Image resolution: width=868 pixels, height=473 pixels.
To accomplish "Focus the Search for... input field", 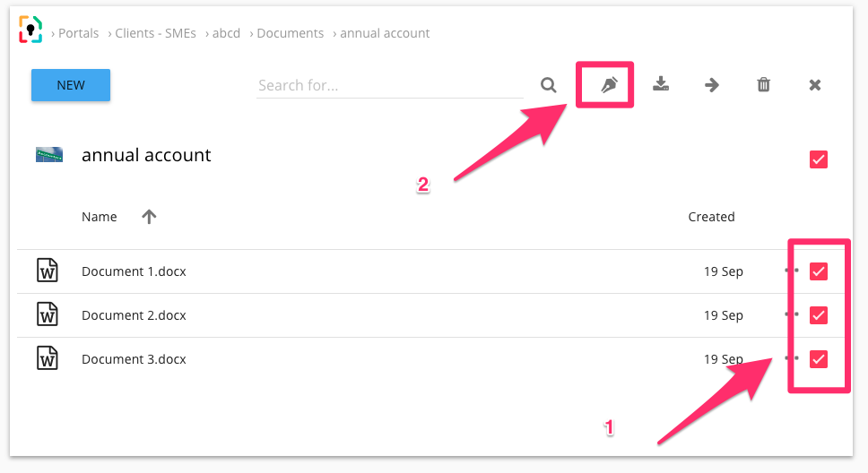I will (389, 86).
